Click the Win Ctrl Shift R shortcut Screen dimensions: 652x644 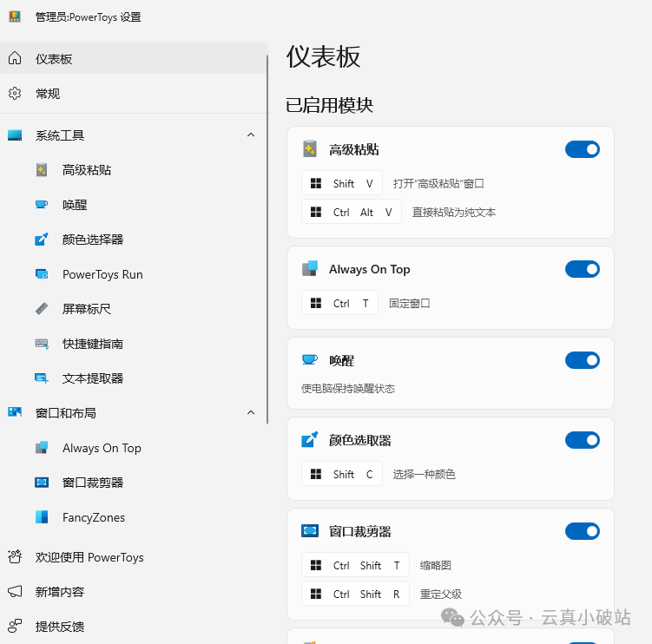(355, 594)
